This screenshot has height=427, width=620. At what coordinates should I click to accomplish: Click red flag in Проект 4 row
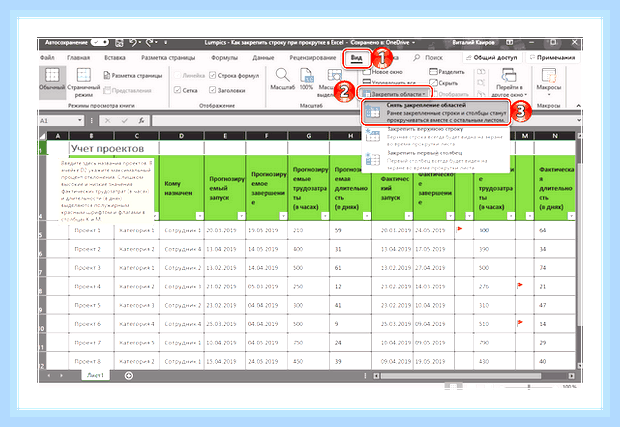click(x=520, y=285)
